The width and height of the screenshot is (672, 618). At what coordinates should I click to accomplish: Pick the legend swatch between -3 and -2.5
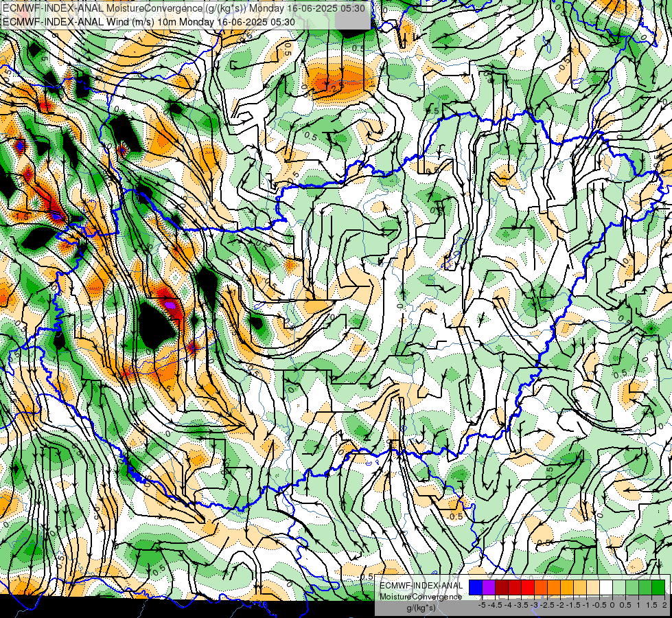(541, 587)
